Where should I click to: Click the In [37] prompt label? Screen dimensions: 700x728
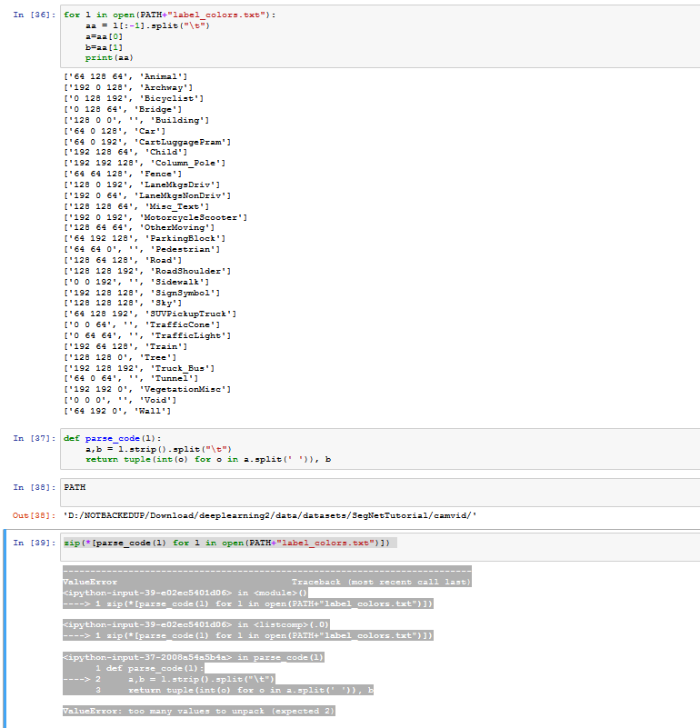33,438
